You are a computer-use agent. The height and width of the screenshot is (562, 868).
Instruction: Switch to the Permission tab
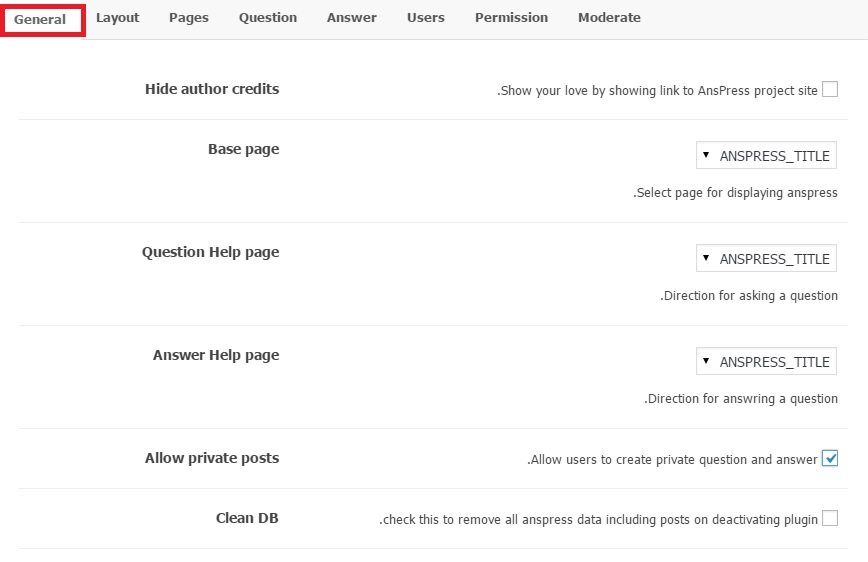tap(511, 18)
